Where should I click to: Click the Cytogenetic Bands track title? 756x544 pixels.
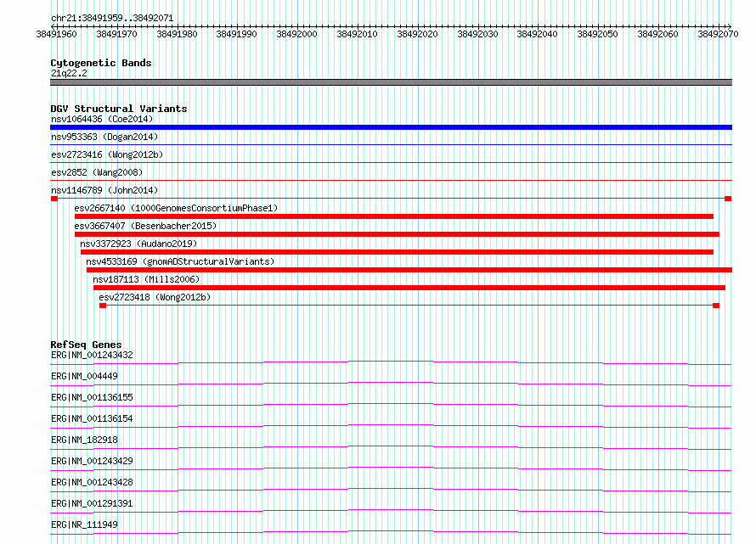(101, 63)
